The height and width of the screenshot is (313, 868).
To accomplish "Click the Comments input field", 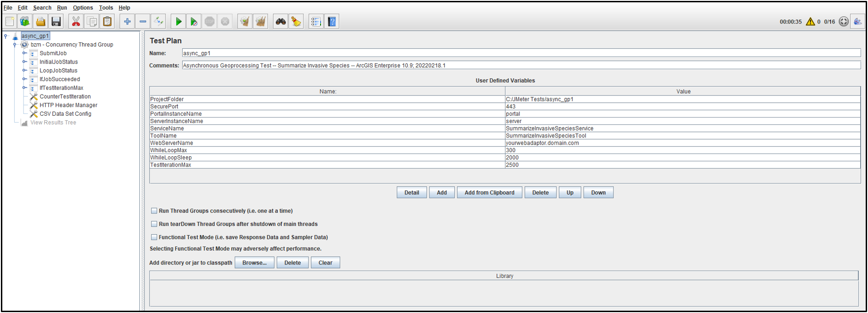I will pyautogui.click(x=521, y=65).
